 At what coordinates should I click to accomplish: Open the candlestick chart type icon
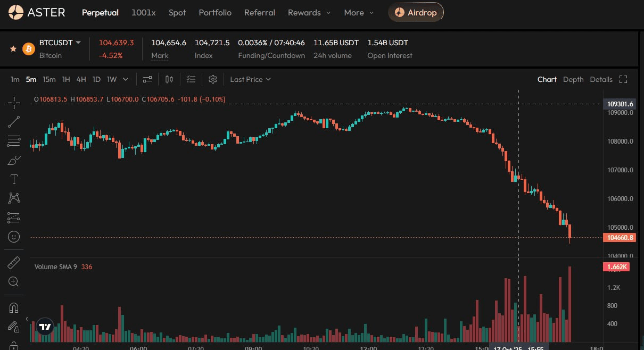point(169,79)
